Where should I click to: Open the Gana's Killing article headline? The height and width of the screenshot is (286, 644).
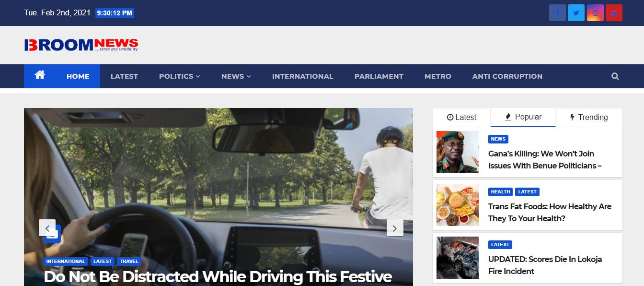click(x=545, y=160)
